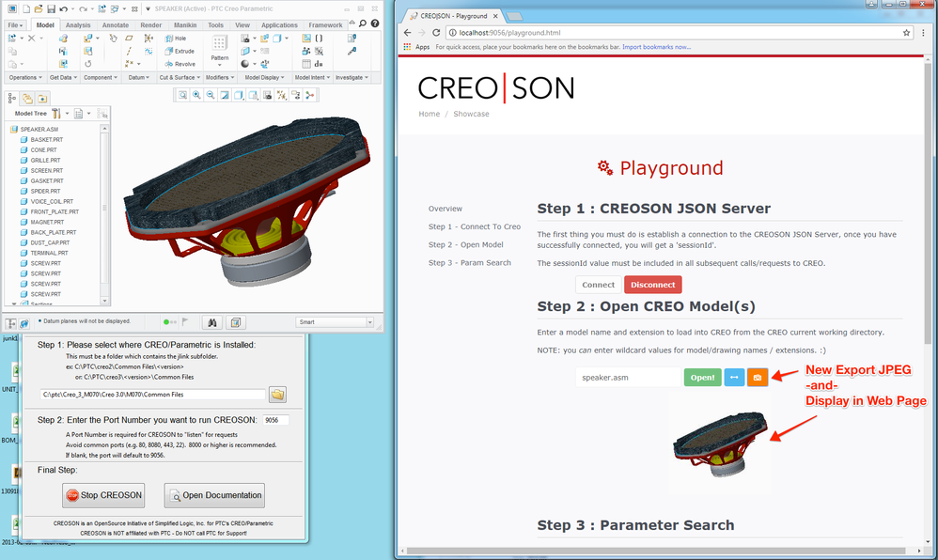Expand the Component group dropdown

pos(101,78)
